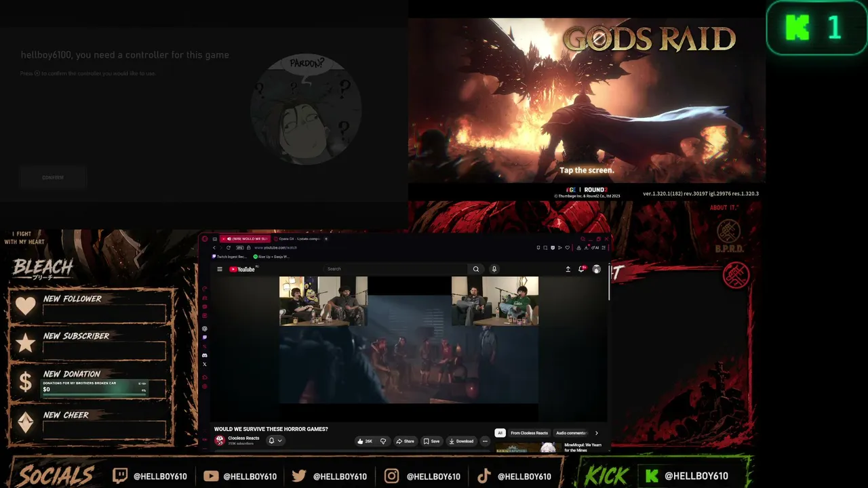This screenshot has width=868, height=488.
Task: Open the YouTube hamburger guide menu
Action: pos(220,269)
